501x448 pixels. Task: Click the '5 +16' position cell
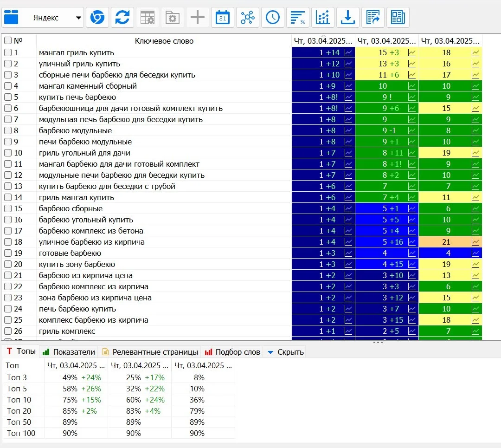click(387, 242)
